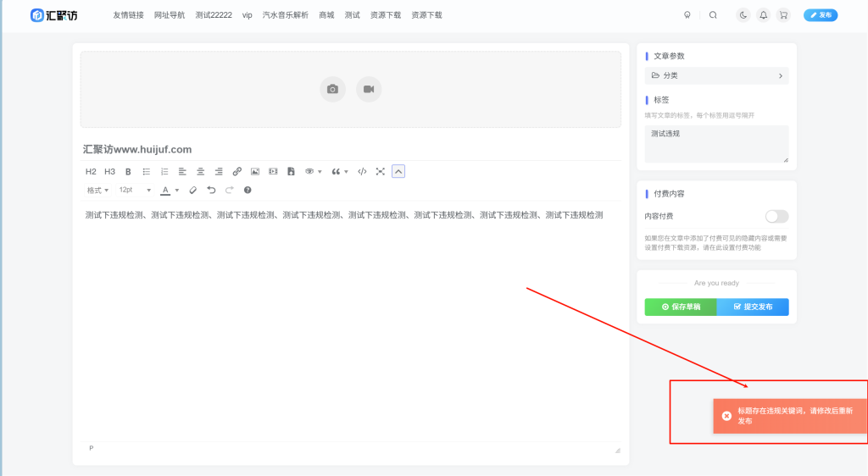
Task: Click the 保存草稿 save draft button
Action: coord(681,307)
